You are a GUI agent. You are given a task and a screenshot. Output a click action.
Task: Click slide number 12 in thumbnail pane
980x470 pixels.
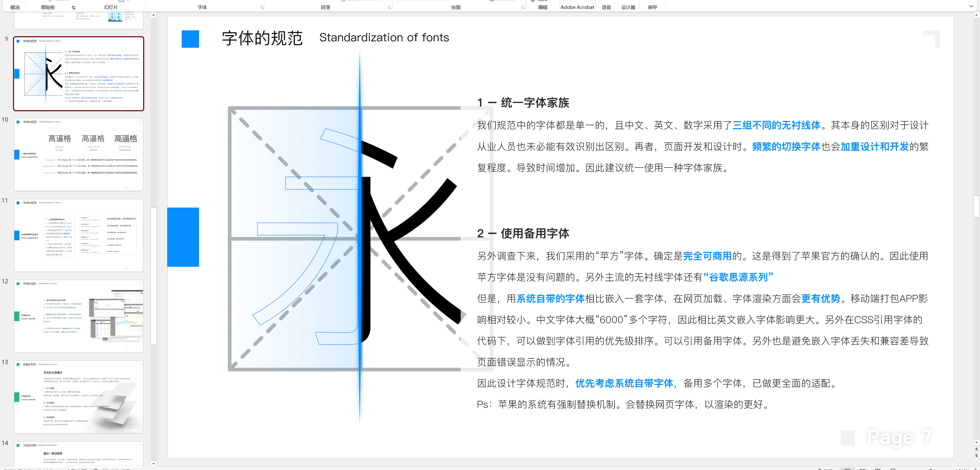5,281
